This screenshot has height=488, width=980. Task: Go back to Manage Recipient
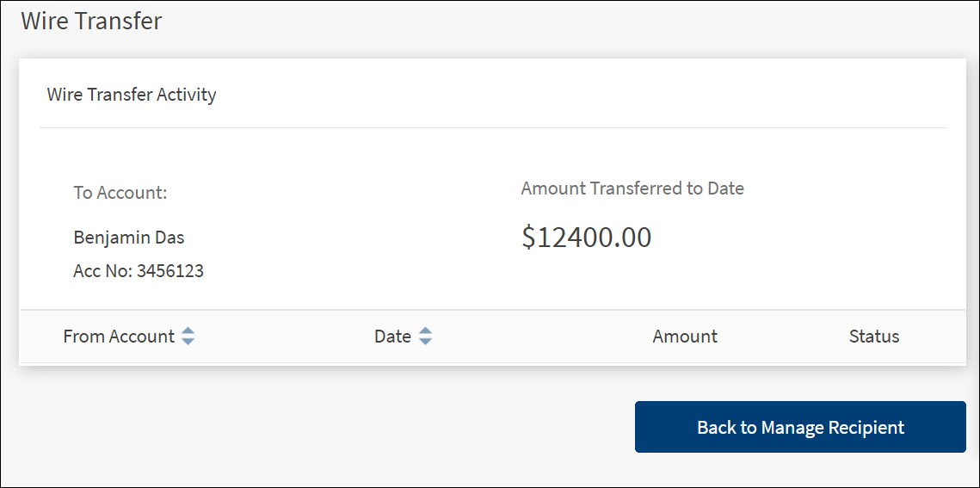[x=800, y=427]
